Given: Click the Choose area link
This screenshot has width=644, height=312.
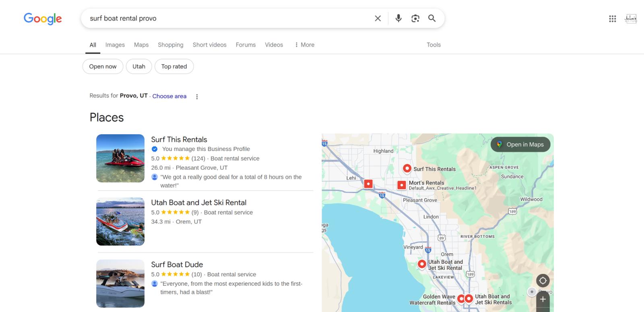Looking at the screenshot, I should tap(169, 96).
